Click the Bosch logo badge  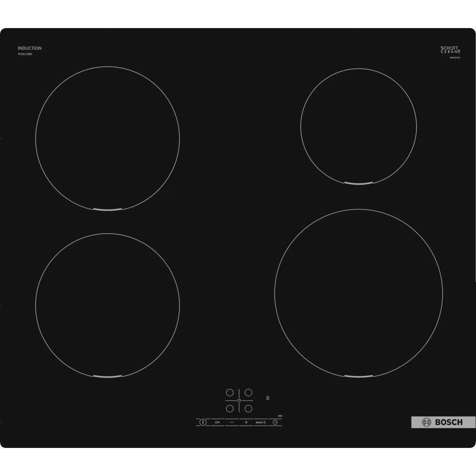[x=443, y=422]
